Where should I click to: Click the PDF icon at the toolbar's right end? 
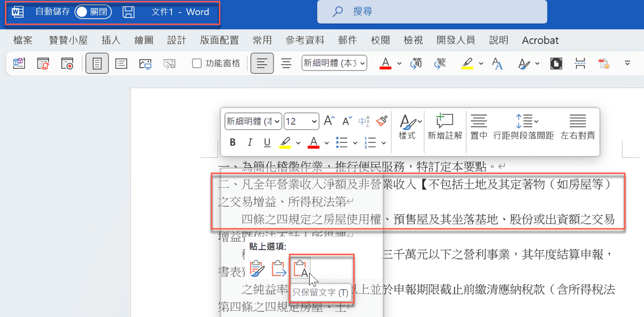pos(604,63)
